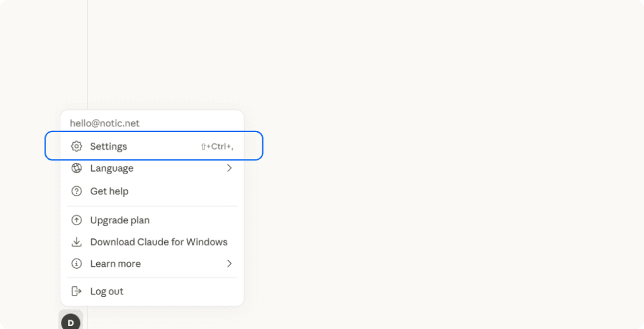644x329 pixels.
Task: Click the Log out door icon
Action: [x=77, y=291]
